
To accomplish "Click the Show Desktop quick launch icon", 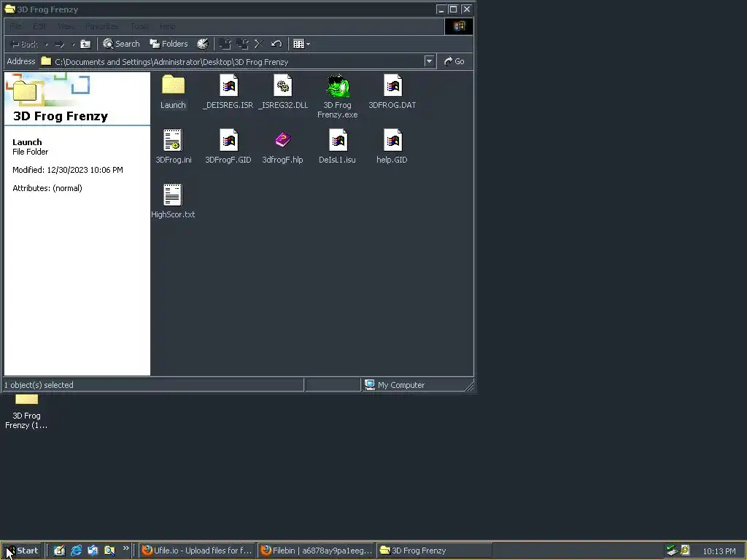I will click(59, 551).
